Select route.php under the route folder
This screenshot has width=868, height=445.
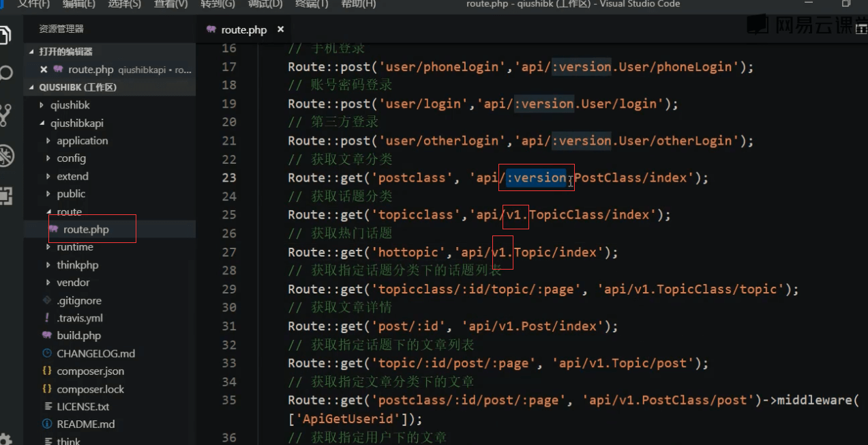point(86,229)
